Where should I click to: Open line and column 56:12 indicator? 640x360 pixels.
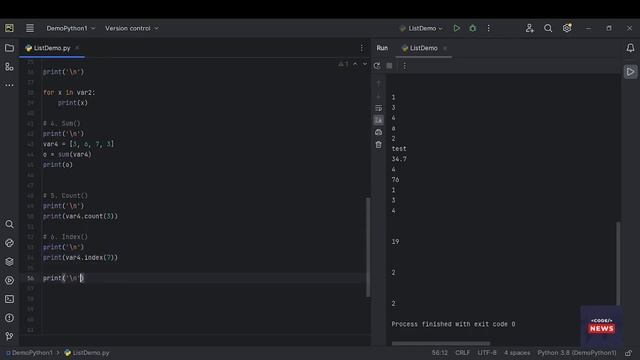click(440, 353)
